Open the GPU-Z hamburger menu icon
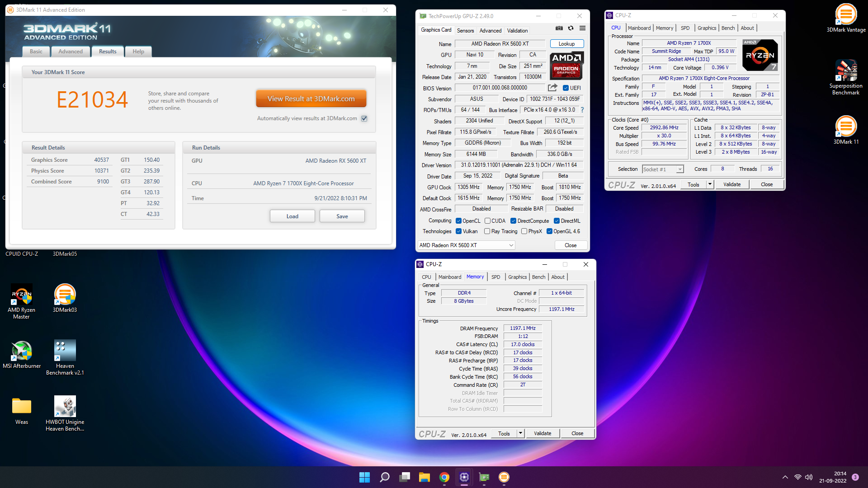Screen dimensions: 868x488 [x=582, y=28]
